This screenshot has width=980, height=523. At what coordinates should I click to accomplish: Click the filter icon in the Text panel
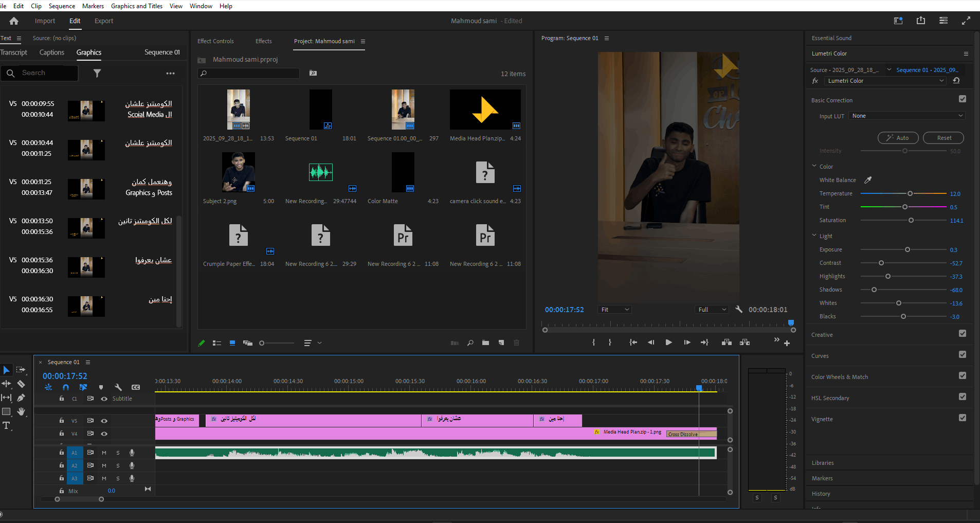[x=97, y=74]
